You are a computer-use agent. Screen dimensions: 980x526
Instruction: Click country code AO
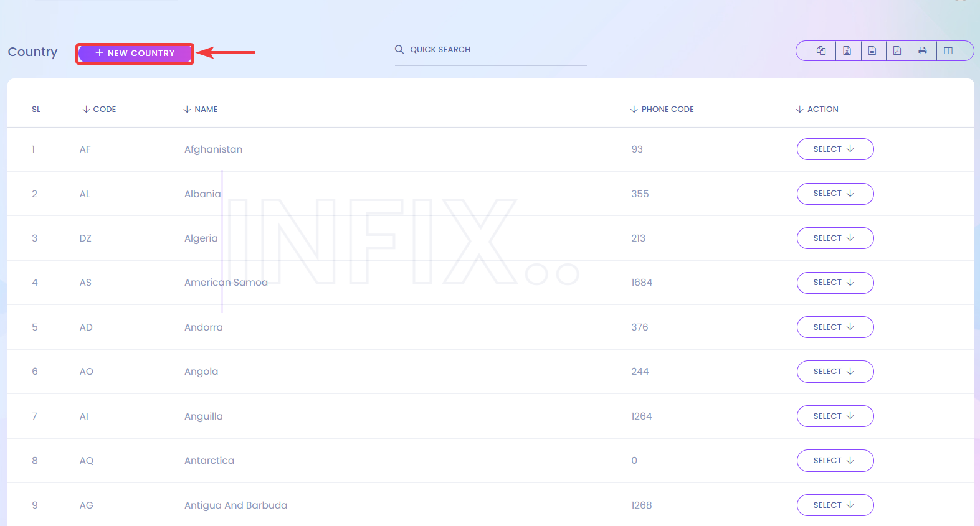(x=86, y=372)
